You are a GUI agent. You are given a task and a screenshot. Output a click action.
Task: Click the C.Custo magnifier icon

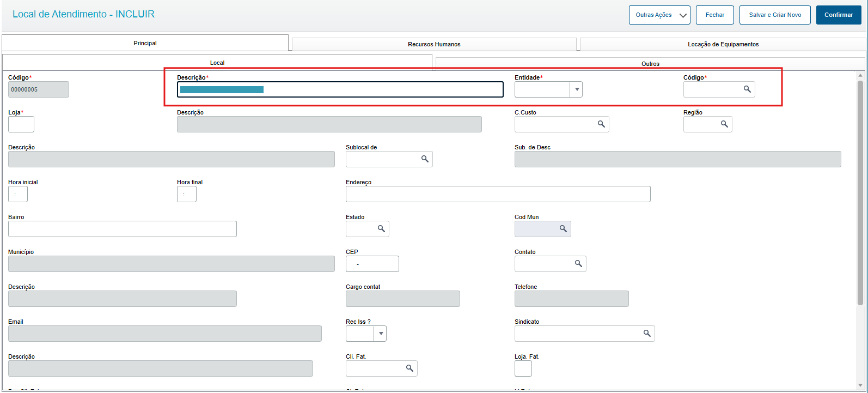[x=601, y=124]
